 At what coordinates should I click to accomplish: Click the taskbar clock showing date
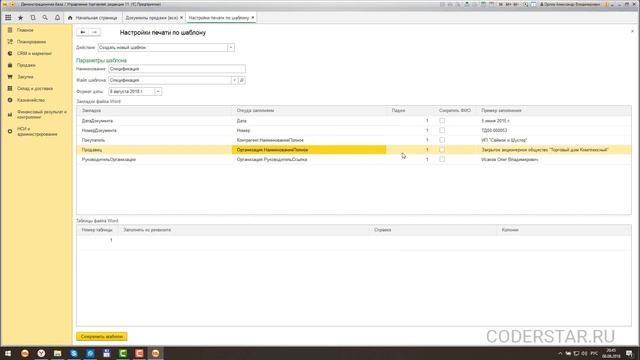point(611,353)
